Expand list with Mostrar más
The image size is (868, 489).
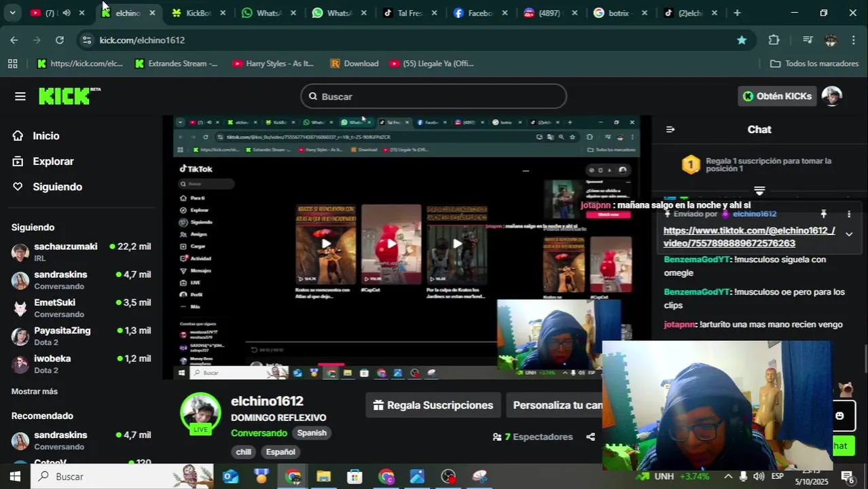(35, 391)
